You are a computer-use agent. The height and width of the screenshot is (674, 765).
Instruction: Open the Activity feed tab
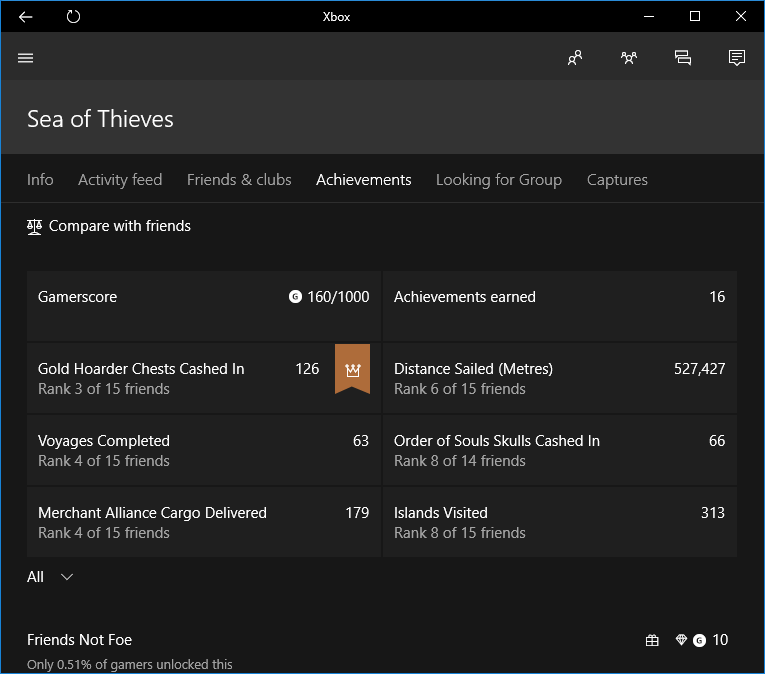pyautogui.click(x=120, y=180)
